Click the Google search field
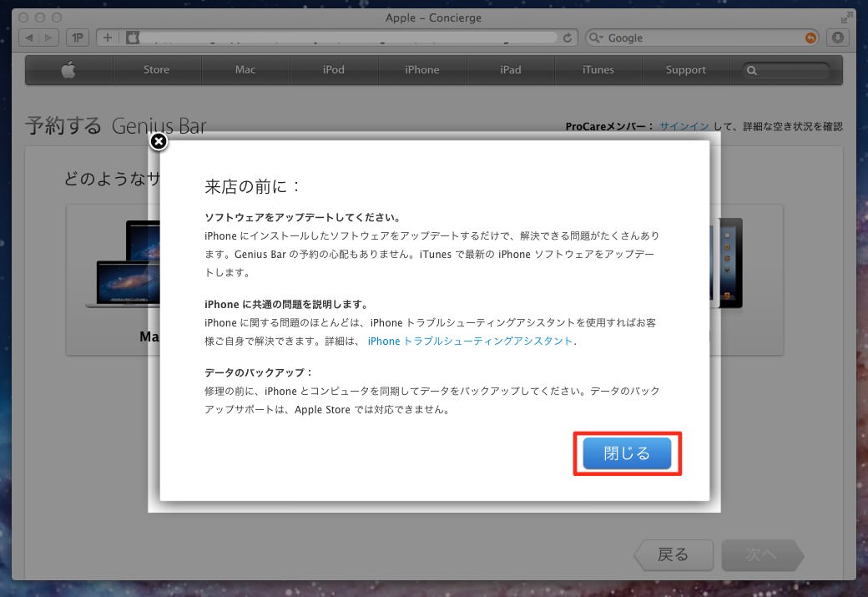This screenshot has height=597, width=868. (x=703, y=38)
